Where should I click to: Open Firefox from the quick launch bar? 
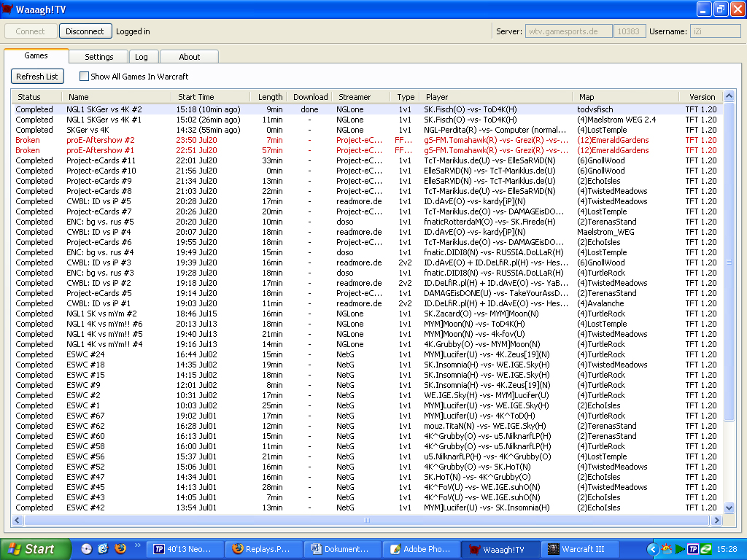(x=120, y=548)
